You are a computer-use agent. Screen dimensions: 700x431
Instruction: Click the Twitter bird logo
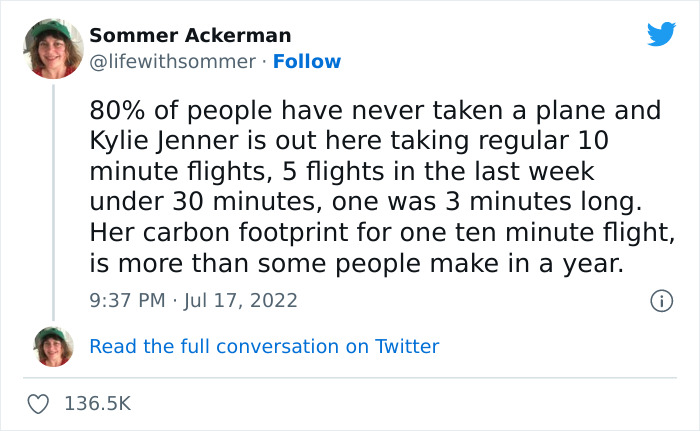click(x=661, y=34)
